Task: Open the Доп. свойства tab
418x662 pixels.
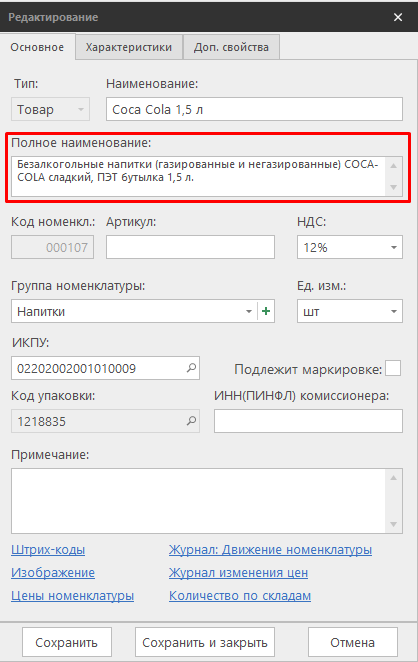Action: [231, 47]
